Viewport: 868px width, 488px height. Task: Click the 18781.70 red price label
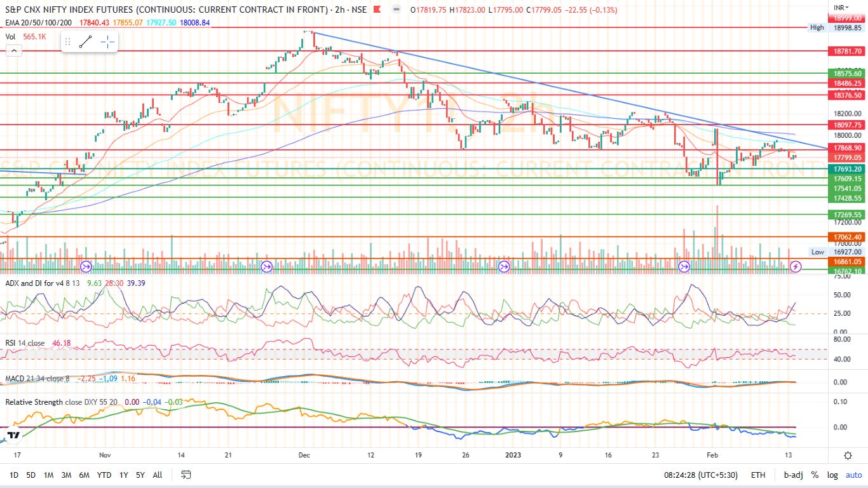coord(847,51)
